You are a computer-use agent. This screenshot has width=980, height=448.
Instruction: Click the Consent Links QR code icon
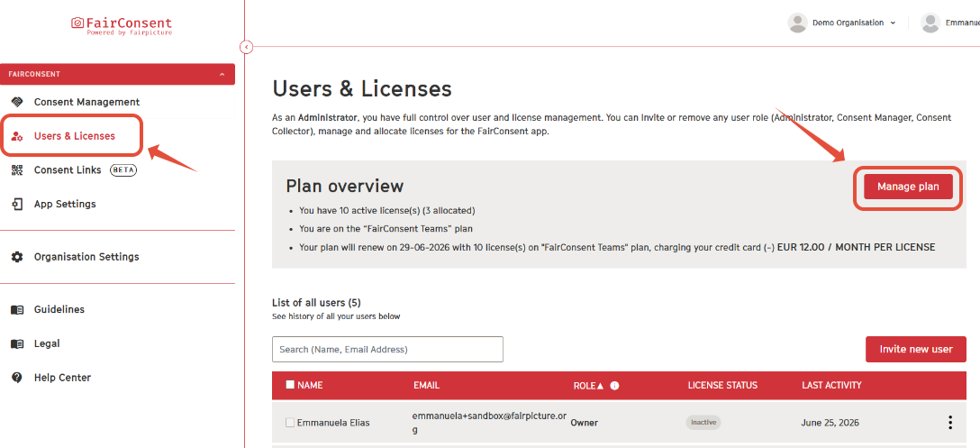click(x=17, y=170)
